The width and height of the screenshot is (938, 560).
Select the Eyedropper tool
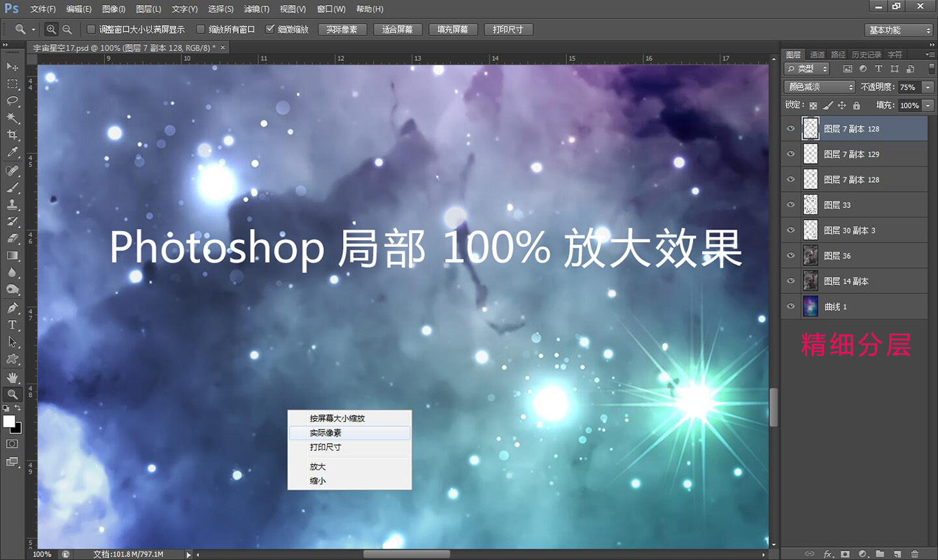pyautogui.click(x=12, y=152)
